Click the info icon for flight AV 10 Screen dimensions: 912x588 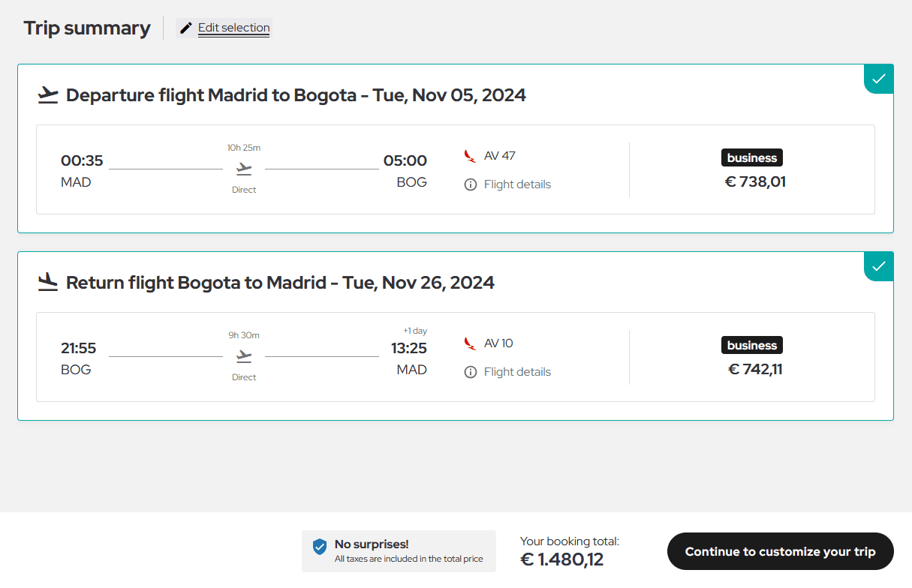coord(471,372)
